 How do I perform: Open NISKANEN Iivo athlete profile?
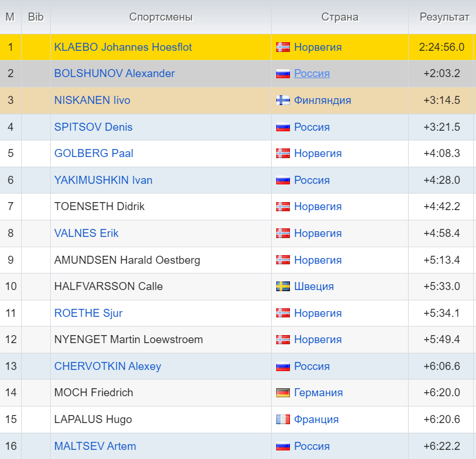tap(92, 100)
